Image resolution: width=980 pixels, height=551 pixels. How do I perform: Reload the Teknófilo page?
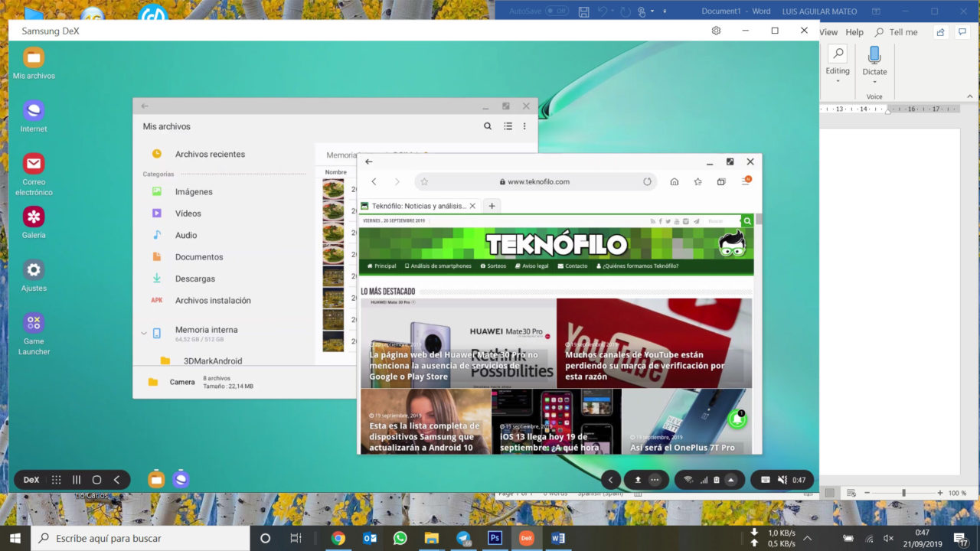tap(647, 181)
